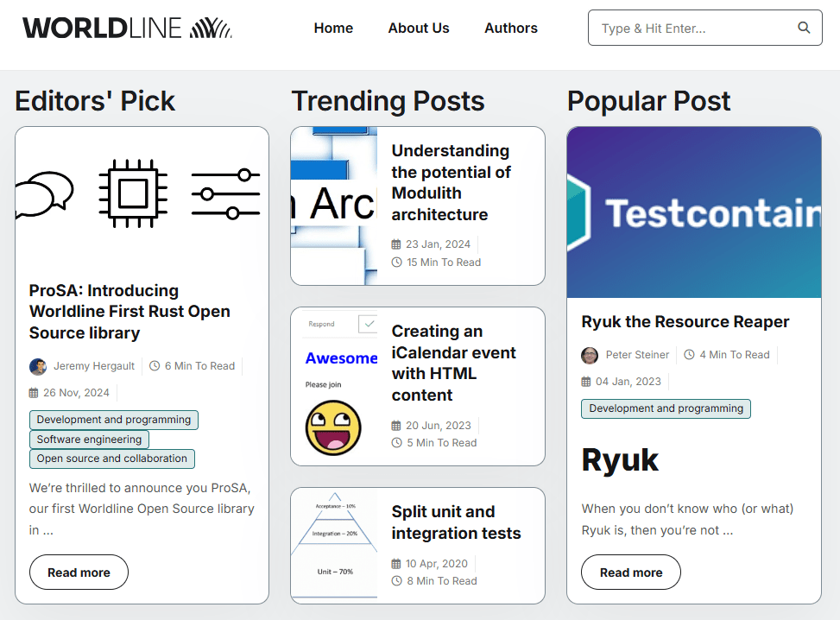Open the Authors page
The width and height of the screenshot is (840, 620).
(x=511, y=28)
